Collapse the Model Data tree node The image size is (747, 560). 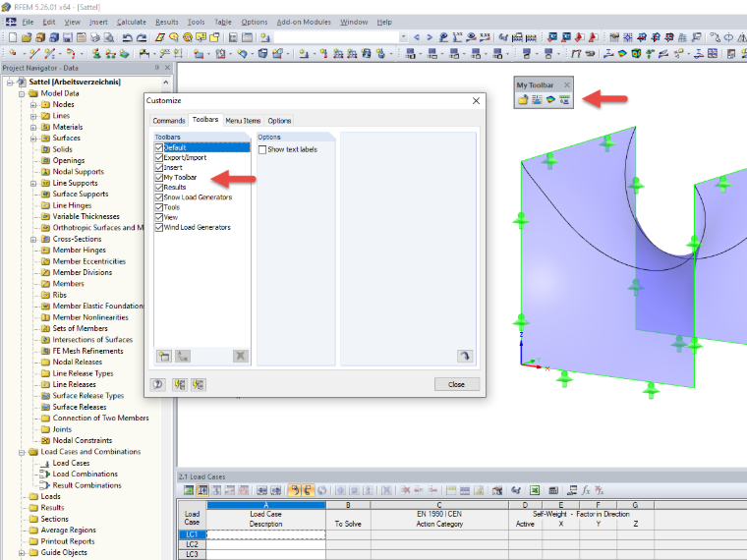pos(22,93)
